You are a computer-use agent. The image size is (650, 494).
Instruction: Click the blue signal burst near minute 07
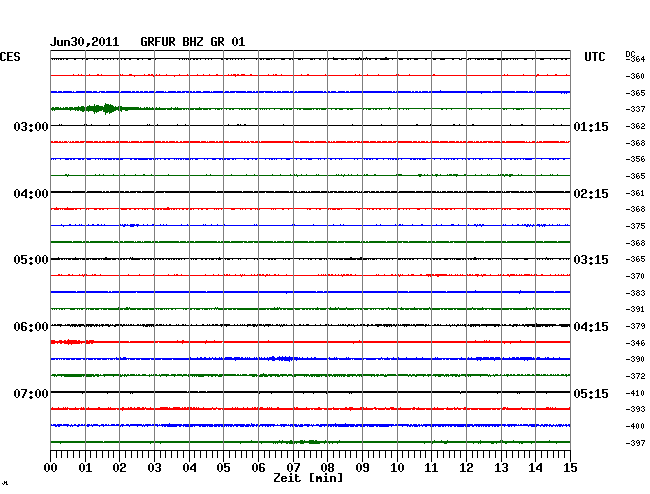[282, 358]
